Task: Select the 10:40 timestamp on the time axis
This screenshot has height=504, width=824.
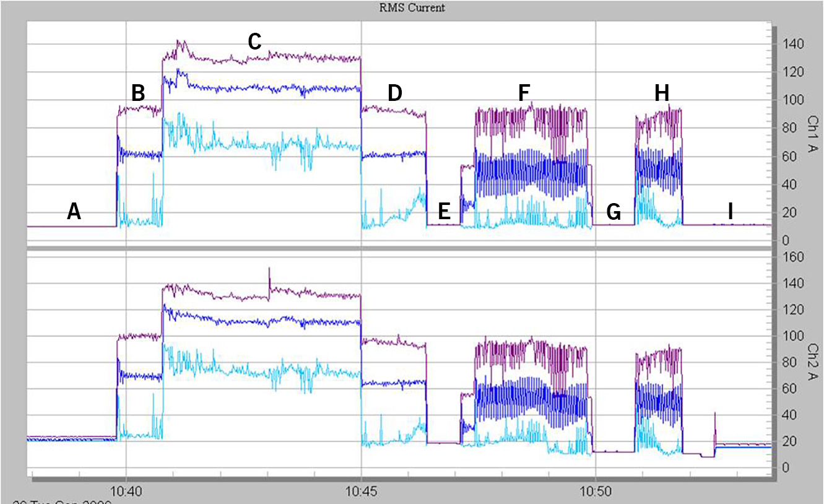Action: point(127,489)
